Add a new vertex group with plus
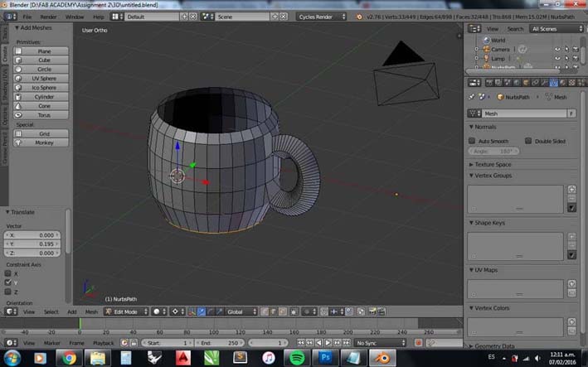The height and width of the screenshot is (367, 588). point(571,190)
